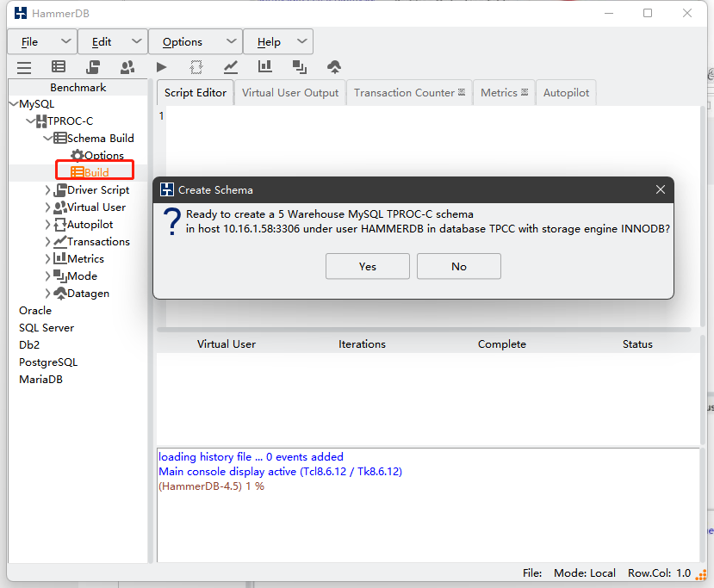Collapse the MySQL tree node
Image resolution: width=714 pixels, height=588 pixels.
coord(14,104)
